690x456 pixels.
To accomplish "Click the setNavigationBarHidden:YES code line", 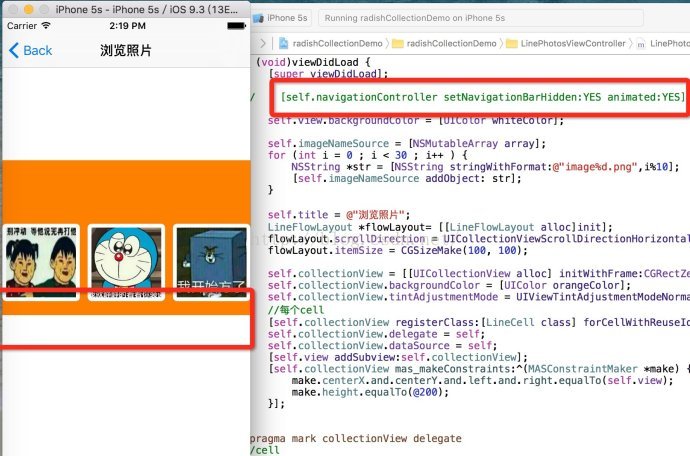I will pos(483,97).
